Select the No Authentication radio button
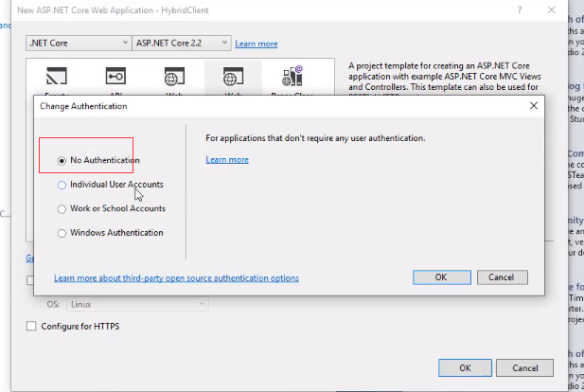 [x=62, y=161]
